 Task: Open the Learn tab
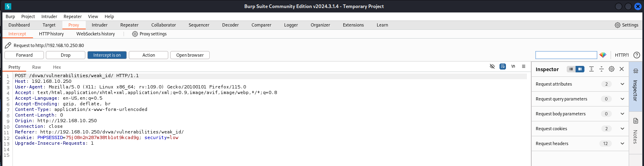point(382,25)
